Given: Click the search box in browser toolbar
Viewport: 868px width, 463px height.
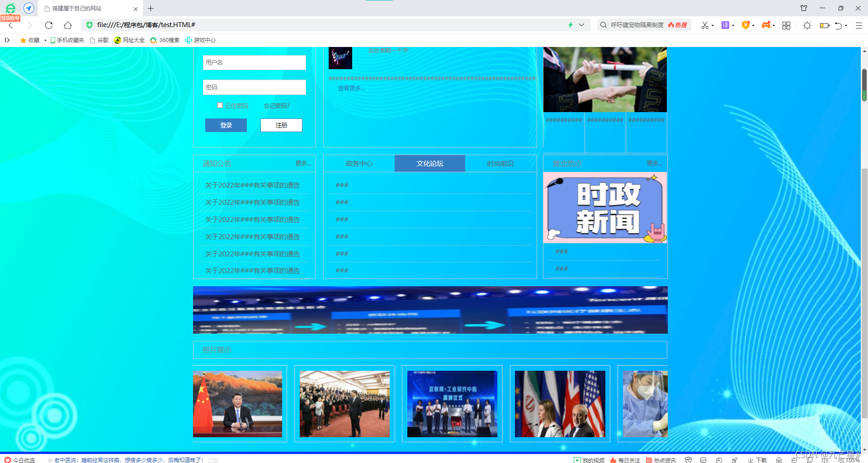Looking at the screenshot, I should [644, 25].
